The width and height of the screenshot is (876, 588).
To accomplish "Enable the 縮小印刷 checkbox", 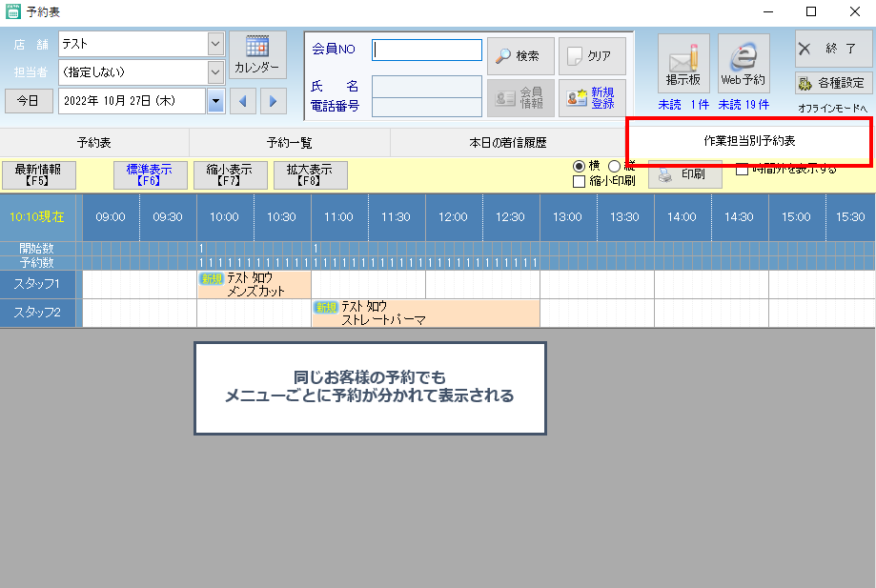I will (579, 181).
